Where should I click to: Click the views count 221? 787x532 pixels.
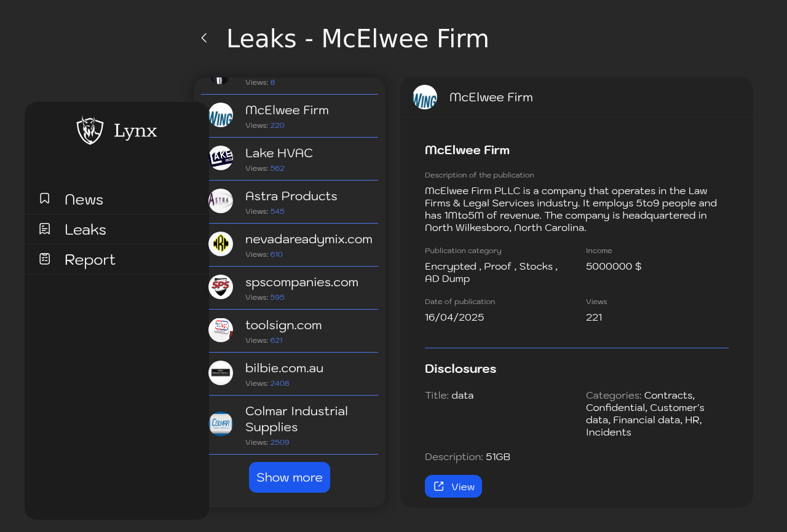tap(594, 317)
